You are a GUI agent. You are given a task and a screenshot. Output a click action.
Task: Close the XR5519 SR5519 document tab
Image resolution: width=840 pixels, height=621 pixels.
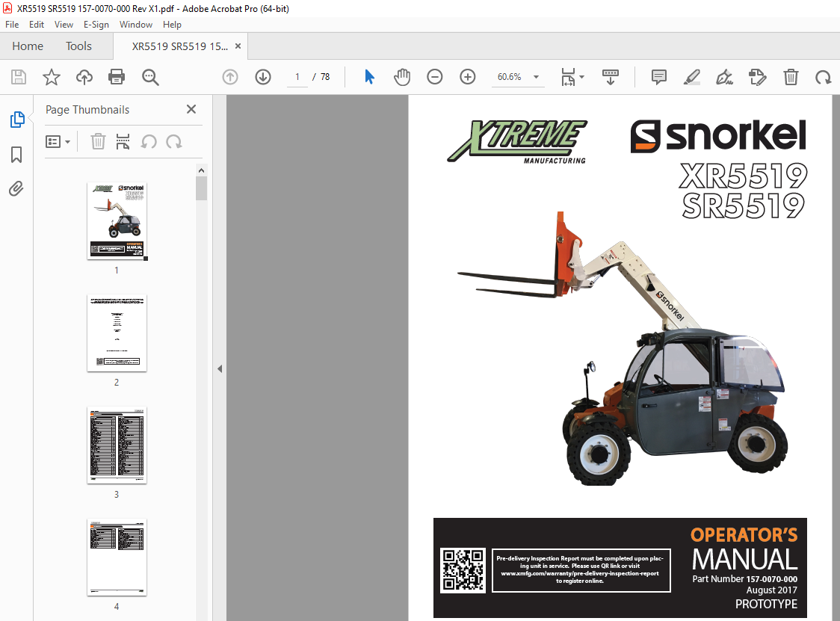[238, 46]
